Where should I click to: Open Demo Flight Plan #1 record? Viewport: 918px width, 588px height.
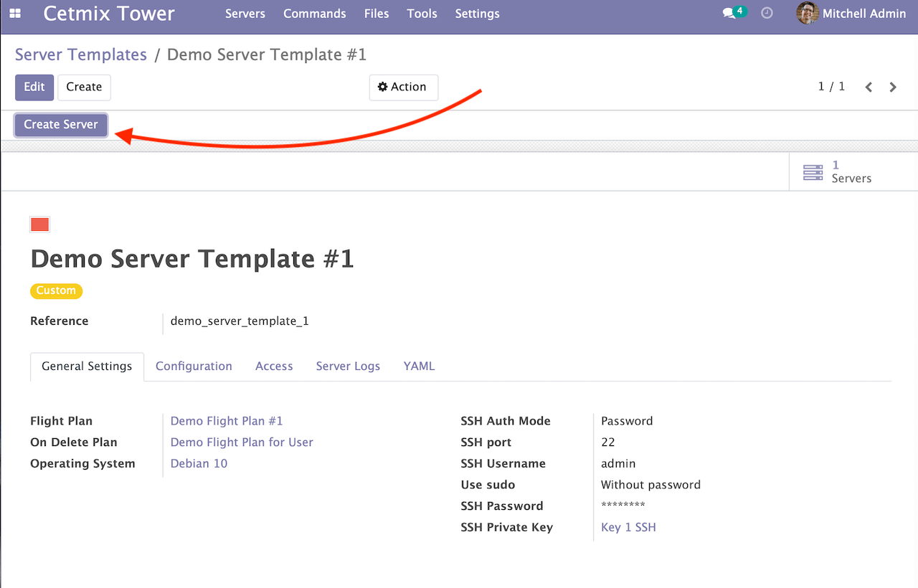pyautogui.click(x=227, y=420)
